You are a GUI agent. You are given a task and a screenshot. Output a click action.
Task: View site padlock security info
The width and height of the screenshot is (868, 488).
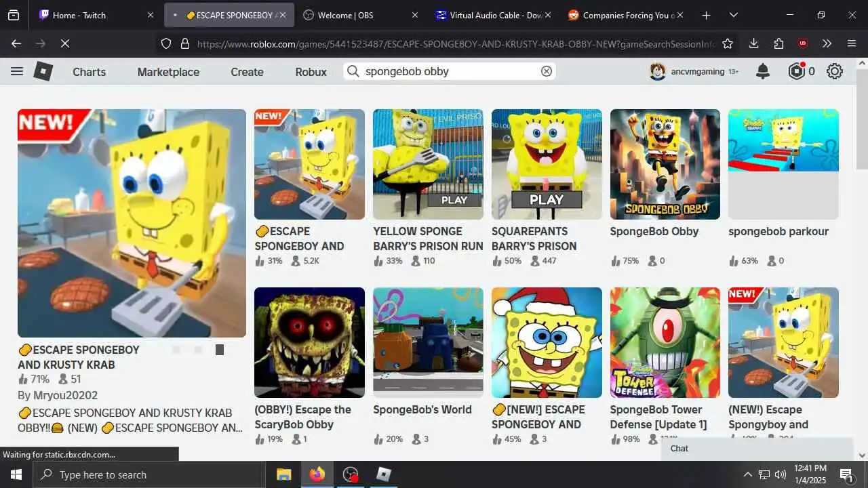point(184,43)
